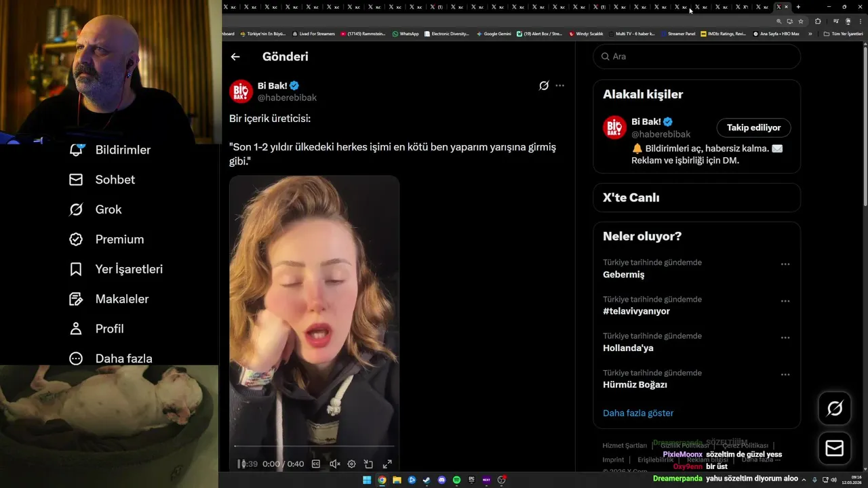The width and height of the screenshot is (868, 488).
Task: Open File Explorer from the taskbar
Action: point(397,480)
